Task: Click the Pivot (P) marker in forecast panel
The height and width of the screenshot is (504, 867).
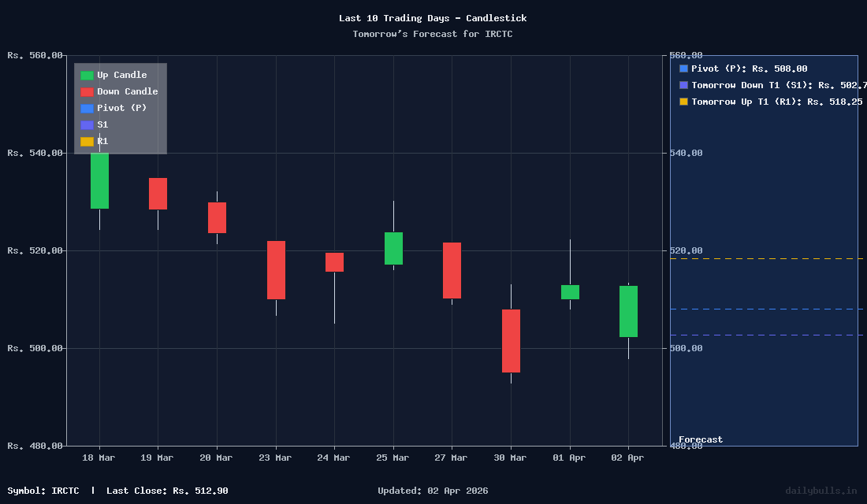Action: pyautogui.click(x=683, y=69)
